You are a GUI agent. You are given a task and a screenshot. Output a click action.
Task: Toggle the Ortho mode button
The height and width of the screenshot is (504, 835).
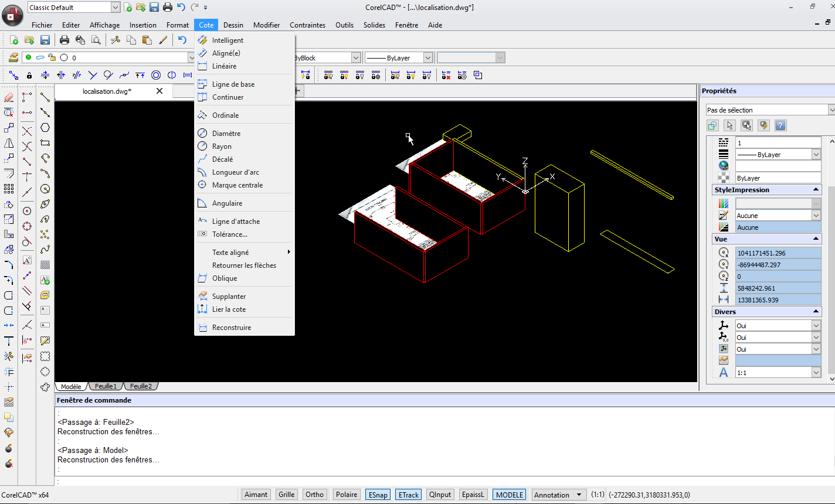tap(314, 495)
